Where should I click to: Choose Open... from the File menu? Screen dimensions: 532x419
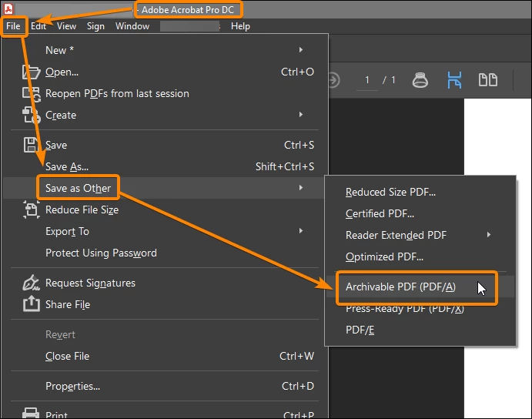coord(165,72)
